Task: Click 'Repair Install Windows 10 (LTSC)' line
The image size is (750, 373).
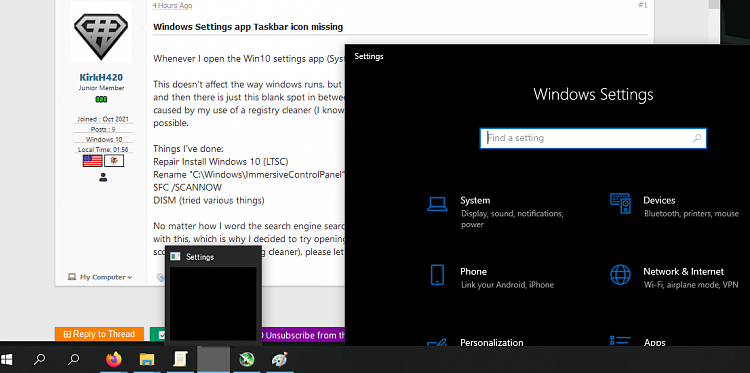Action: click(221, 162)
